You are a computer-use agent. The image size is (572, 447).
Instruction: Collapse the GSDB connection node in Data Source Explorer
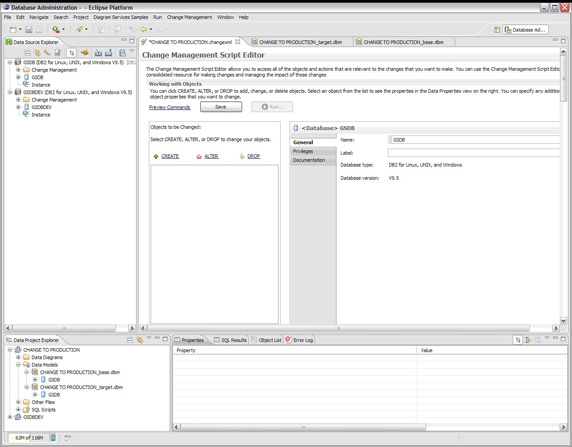(10, 62)
